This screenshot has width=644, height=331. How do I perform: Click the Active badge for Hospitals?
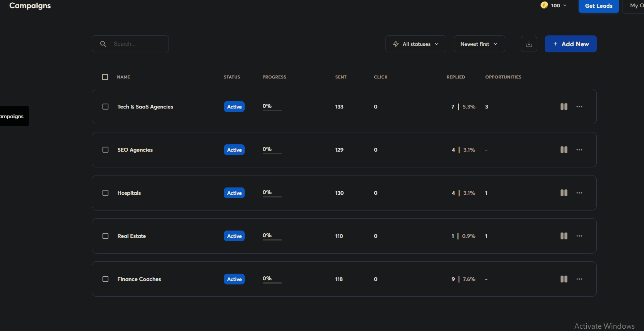(234, 193)
